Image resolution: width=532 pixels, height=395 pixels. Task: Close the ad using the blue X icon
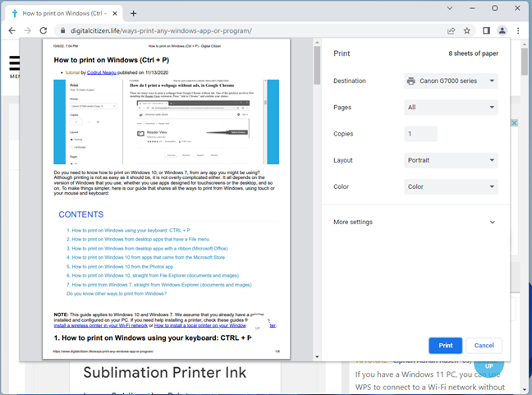[x=514, y=123]
